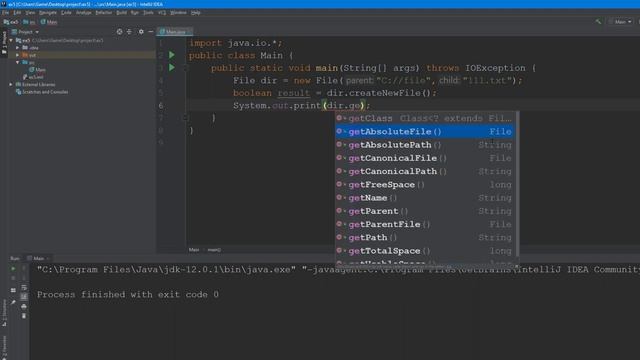Click main() in editor breadcrumb bar
Image resolution: width=640 pixels, height=360 pixels.
214,250
